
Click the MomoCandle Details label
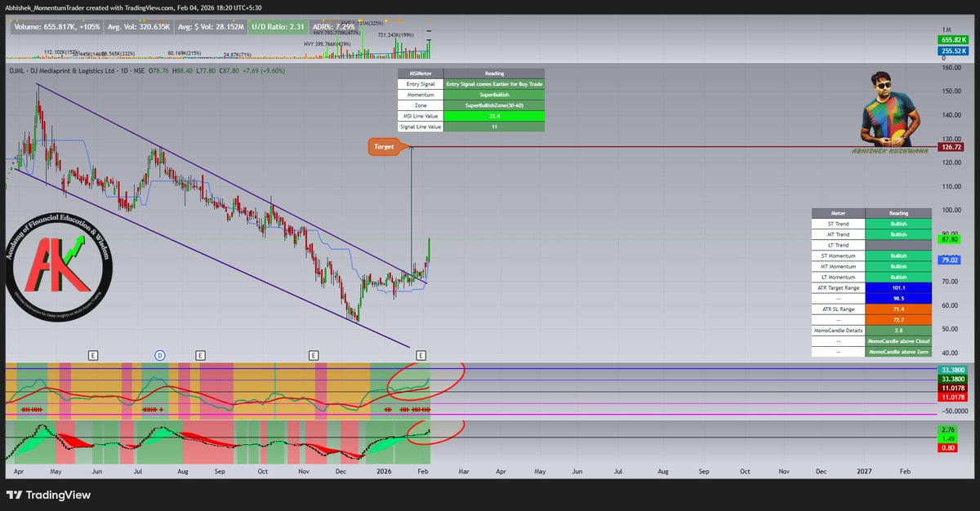(838, 331)
